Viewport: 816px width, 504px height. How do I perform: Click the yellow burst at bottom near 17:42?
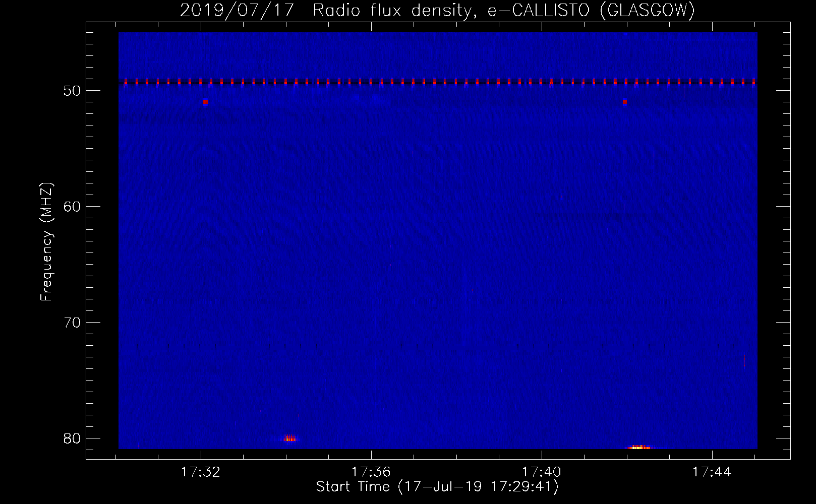point(639,447)
